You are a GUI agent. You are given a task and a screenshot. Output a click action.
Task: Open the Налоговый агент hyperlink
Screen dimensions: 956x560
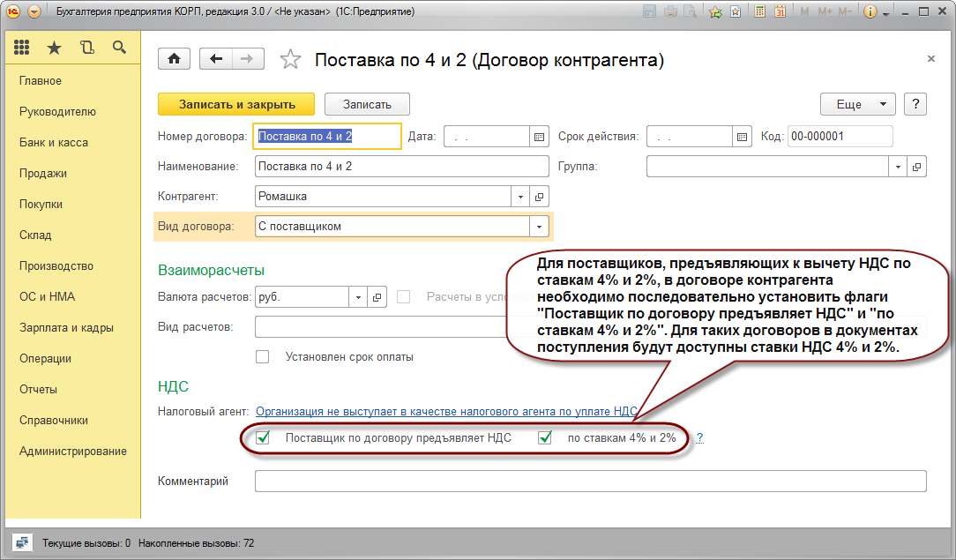click(445, 411)
